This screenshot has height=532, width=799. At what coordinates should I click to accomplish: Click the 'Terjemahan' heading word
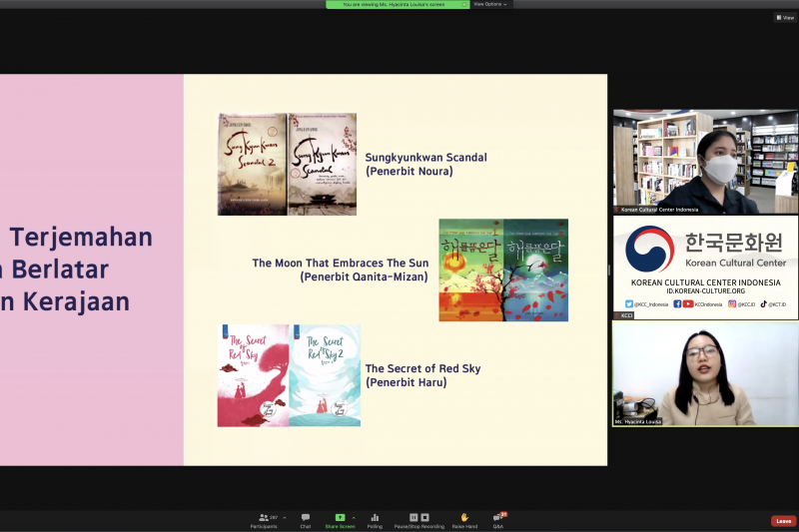81,238
